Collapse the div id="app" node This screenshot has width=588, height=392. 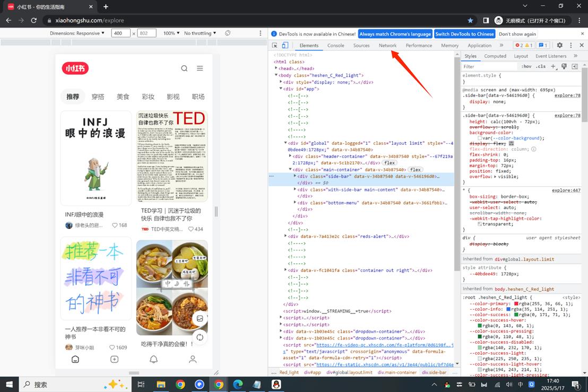[281, 89]
